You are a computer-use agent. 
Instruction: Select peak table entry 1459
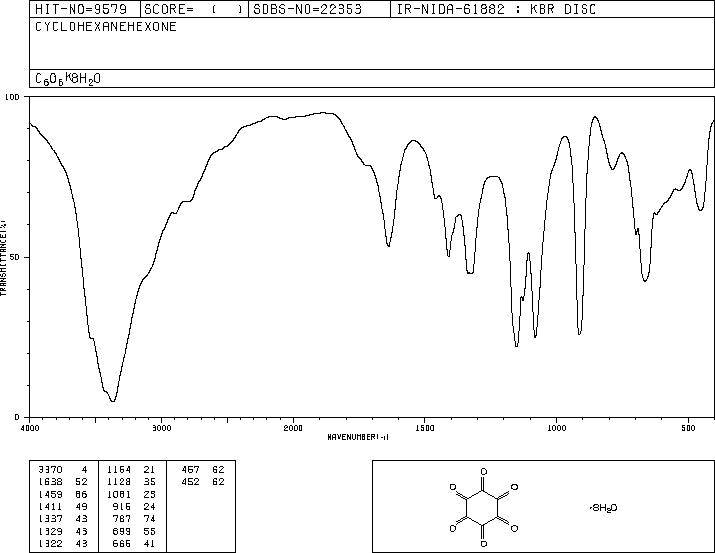(50, 495)
